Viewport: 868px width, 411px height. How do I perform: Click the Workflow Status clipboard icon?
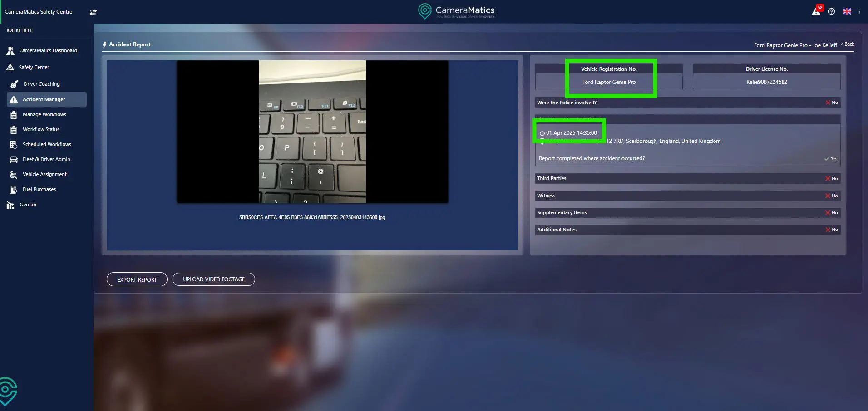[x=14, y=130]
